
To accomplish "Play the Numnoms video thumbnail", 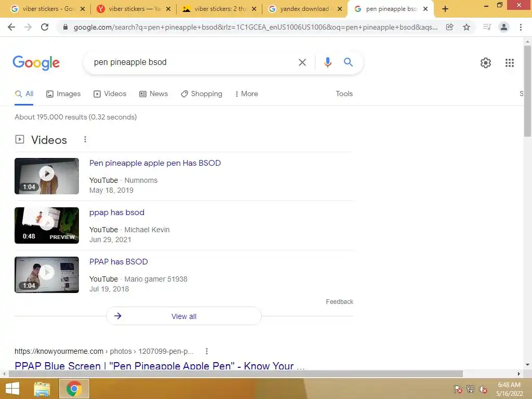I will pos(47,176).
